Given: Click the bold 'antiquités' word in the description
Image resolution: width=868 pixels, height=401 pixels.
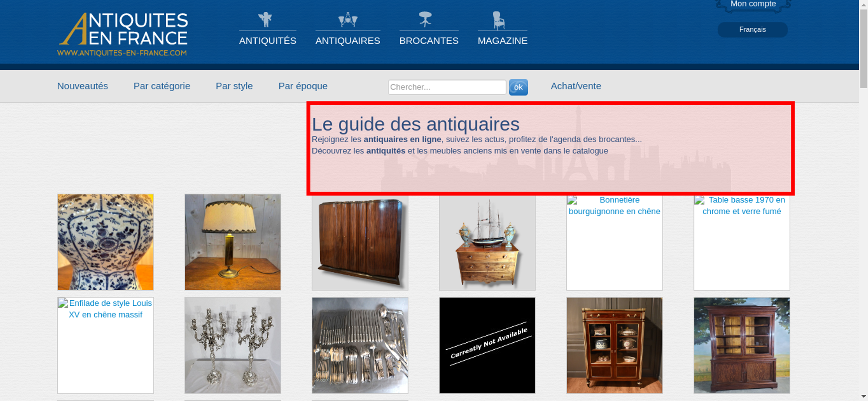Looking at the screenshot, I should coord(386,151).
